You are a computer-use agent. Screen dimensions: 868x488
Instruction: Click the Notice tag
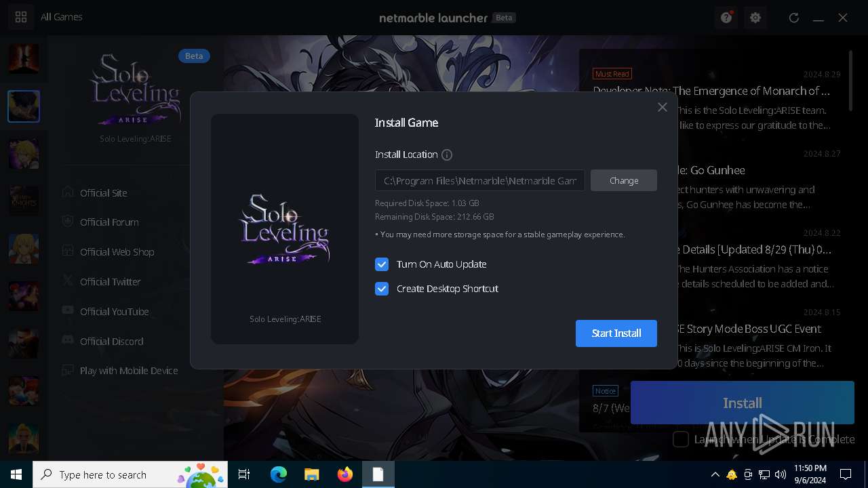coord(606,390)
